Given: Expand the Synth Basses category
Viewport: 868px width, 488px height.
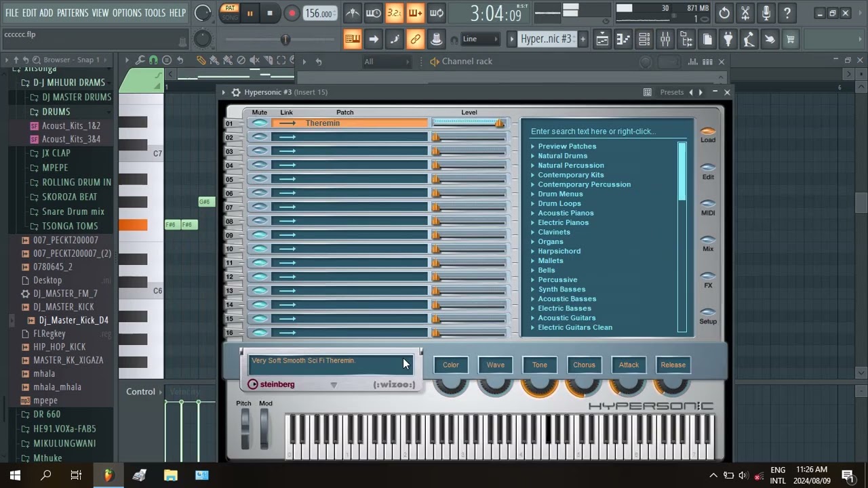Looking at the screenshot, I should point(533,289).
